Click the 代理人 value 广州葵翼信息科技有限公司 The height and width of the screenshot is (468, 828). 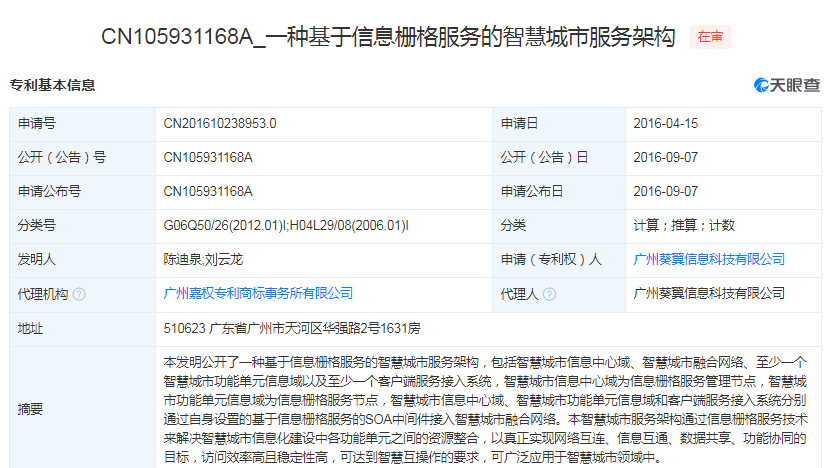pos(709,293)
